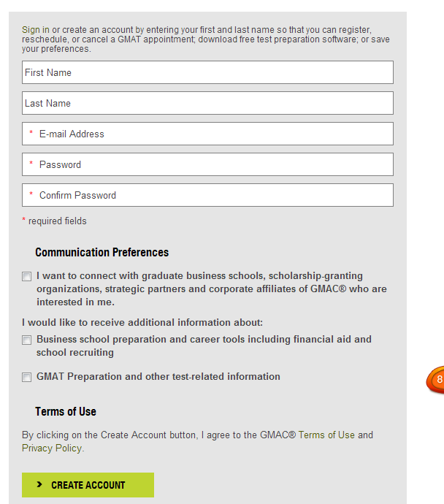Click the 'GMAT Preparation and other test-related information' label
The image size is (444, 504).
tap(158, 377)
